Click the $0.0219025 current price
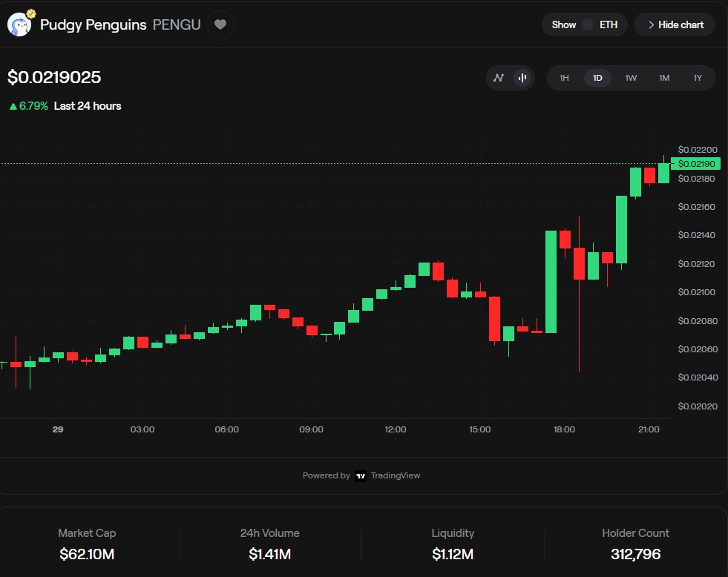Image resolution: width=728 pixels, height=577 pixels. [54, 77]
